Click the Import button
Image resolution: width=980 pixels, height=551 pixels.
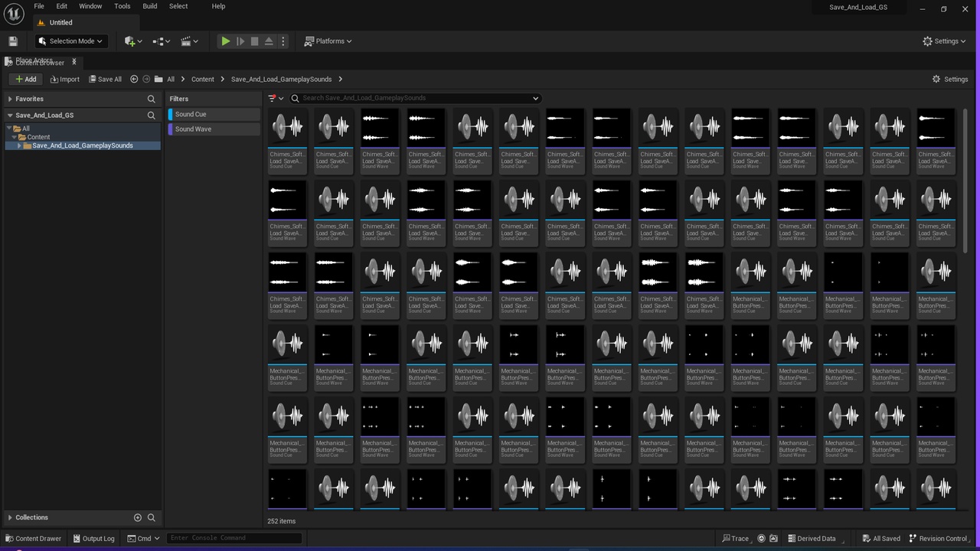tap(64, 79)
